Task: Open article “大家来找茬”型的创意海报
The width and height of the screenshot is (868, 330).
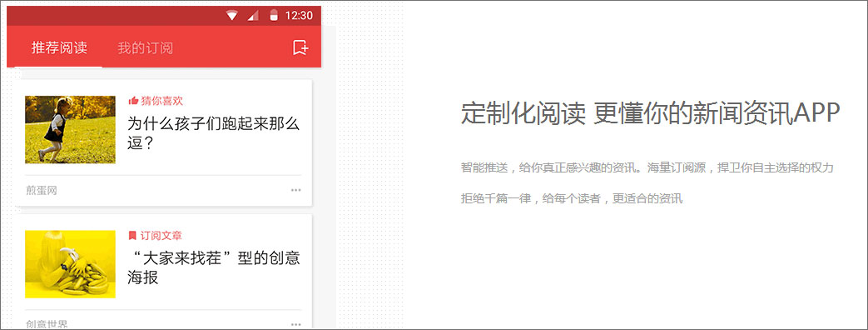Action: pos(214,267)
